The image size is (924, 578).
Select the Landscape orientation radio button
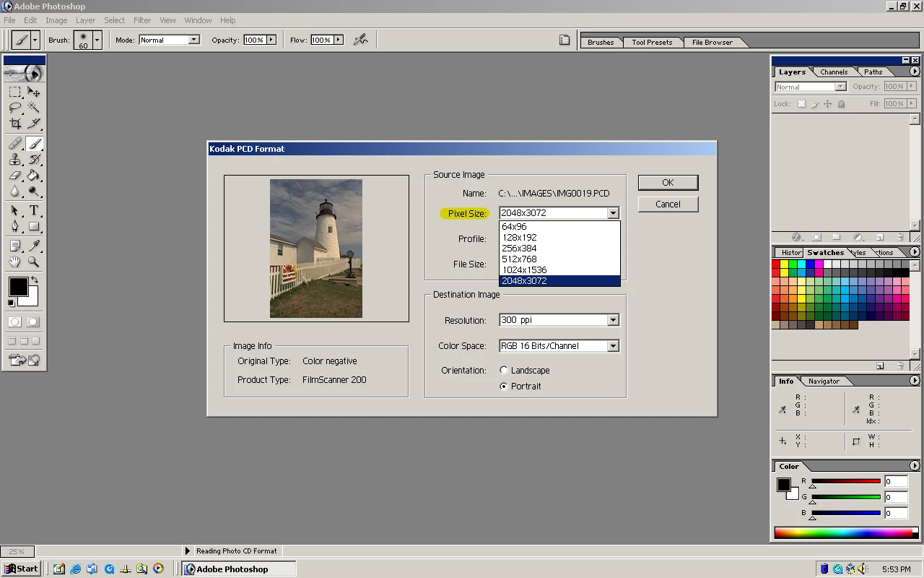pos(504,371)
